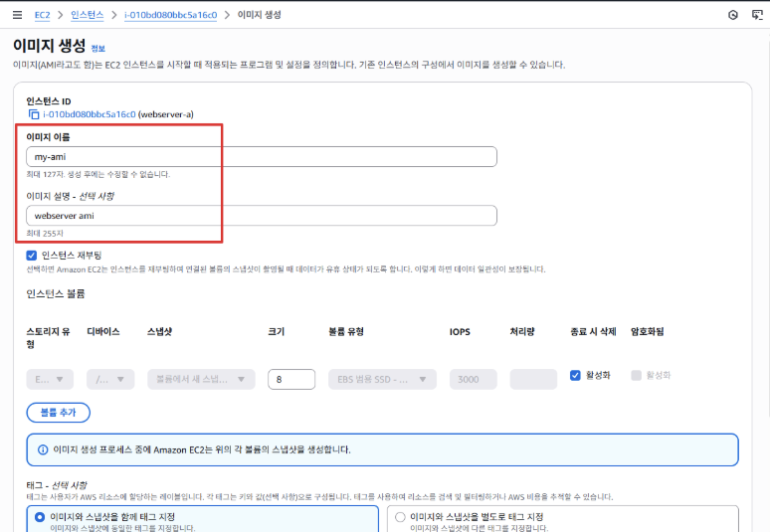Screen dimensions: 770x532
Task: Open the monitor icon at top right
Action: [x=757, y=15]
